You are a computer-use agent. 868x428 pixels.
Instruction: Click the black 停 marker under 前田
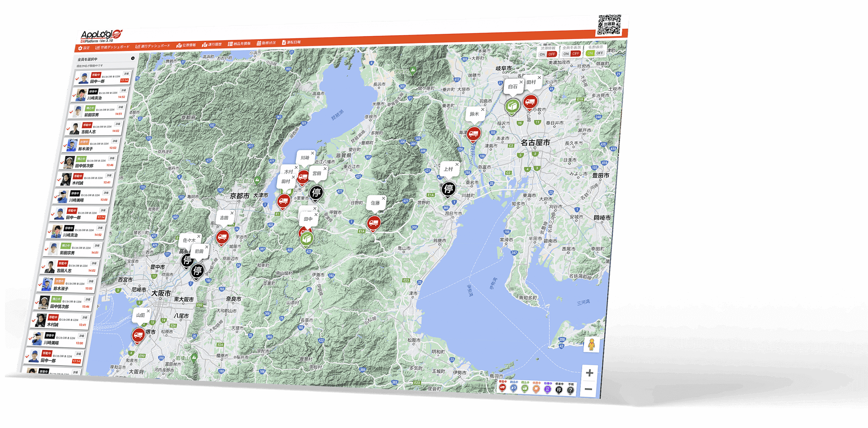point(197,271)
